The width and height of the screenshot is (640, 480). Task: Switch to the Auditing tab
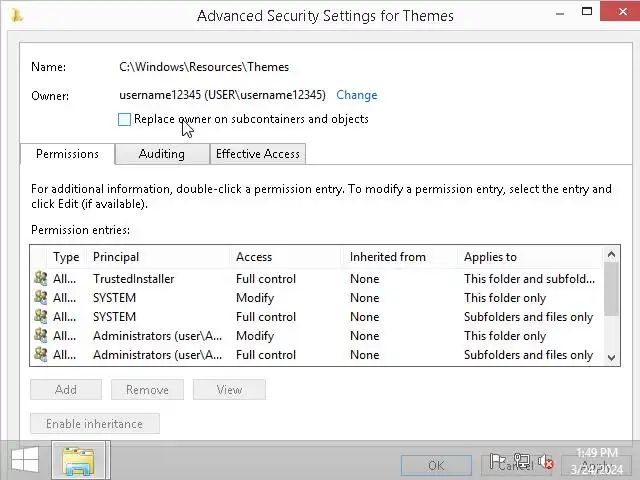pos(161,154)
